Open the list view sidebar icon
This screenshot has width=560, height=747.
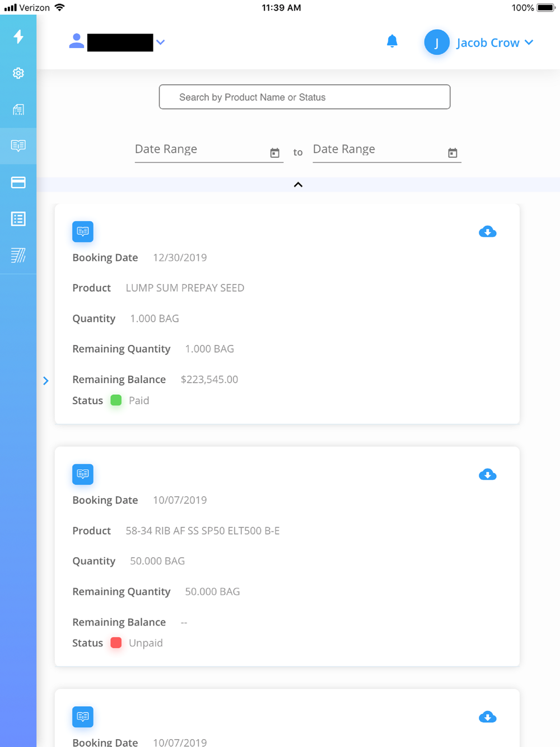coord(18,219)
